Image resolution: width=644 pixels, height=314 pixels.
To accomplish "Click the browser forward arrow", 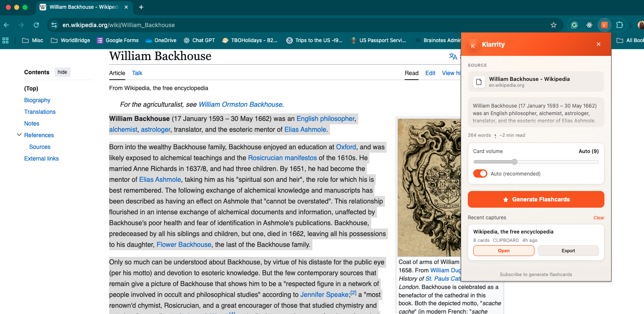I will 21,25.
